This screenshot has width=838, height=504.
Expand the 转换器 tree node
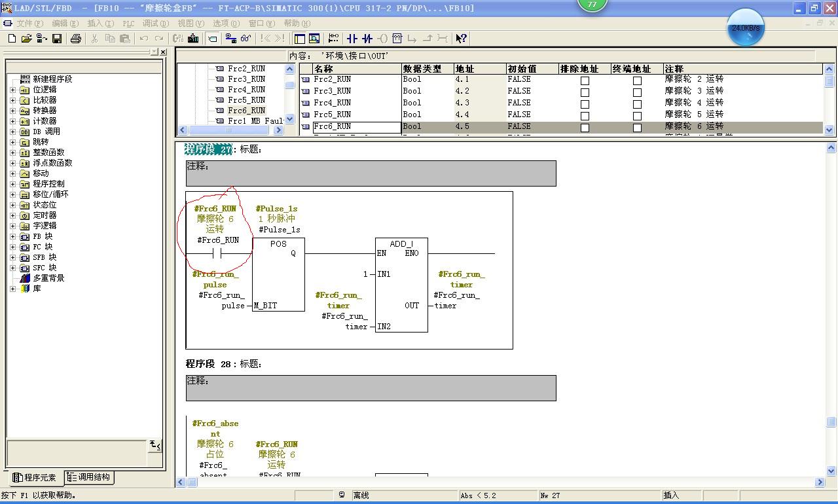click(x=12, y=111)
